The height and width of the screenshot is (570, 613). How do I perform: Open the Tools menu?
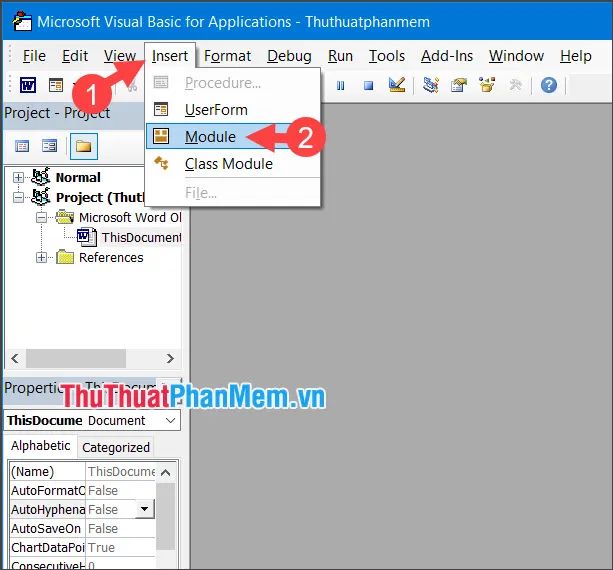(387, 56)
